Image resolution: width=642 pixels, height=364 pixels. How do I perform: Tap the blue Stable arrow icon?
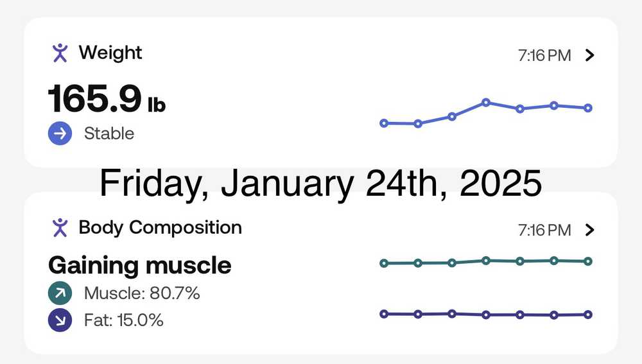60,134
